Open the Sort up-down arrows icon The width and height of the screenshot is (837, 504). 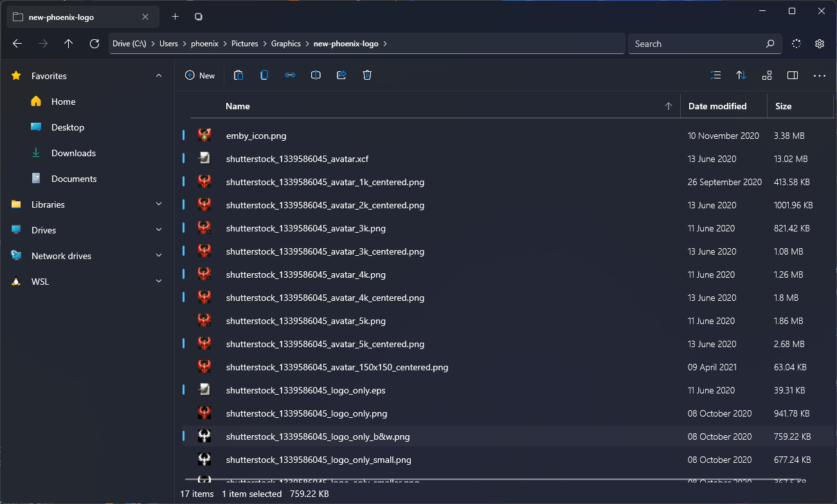point(741,75)
